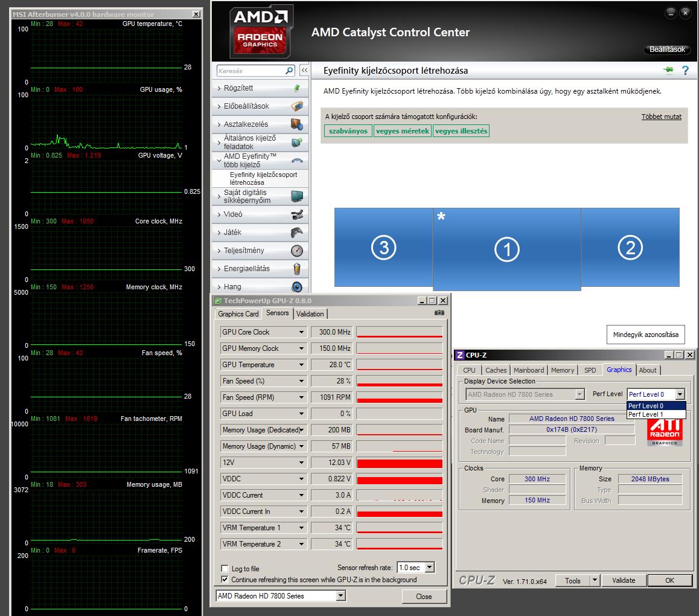Click Mindegyik azonosítása button
Image resolution: width=699 pixels, height=616 pixels.
645,335
